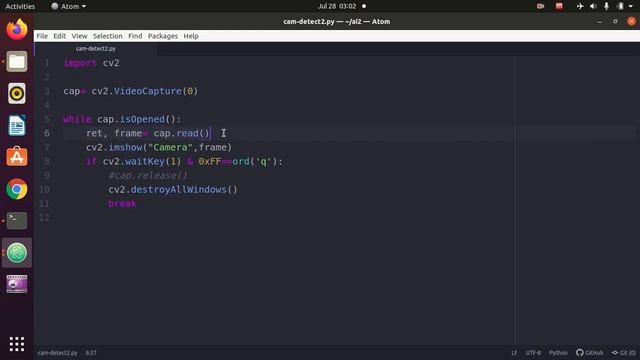The image size is (640, 360).
Task: Open the File menu
Action: click(42, 36)
